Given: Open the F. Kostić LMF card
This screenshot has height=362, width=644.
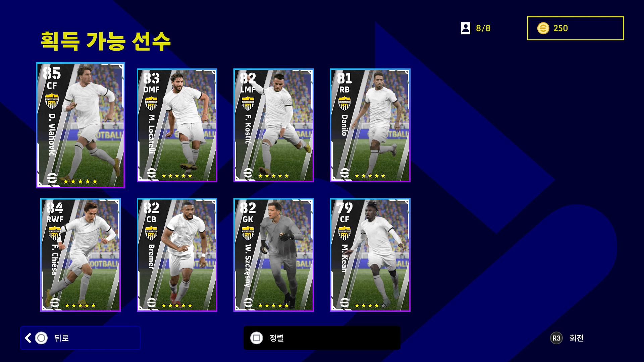Looking at the screenshot, I should click(x=274, y=125).
